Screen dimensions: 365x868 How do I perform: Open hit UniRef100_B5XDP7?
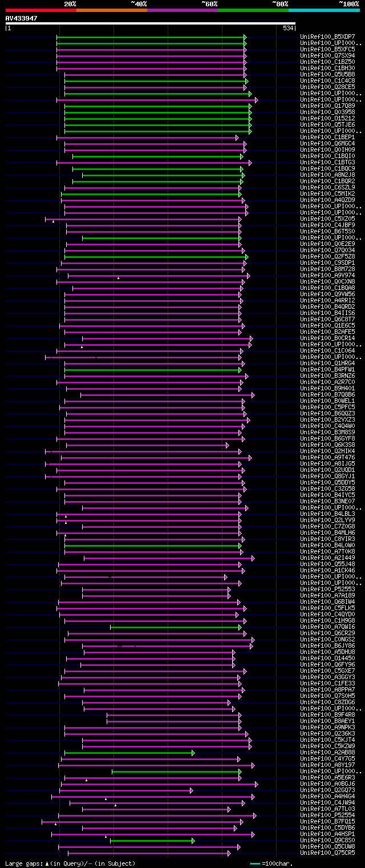[327, 37]
